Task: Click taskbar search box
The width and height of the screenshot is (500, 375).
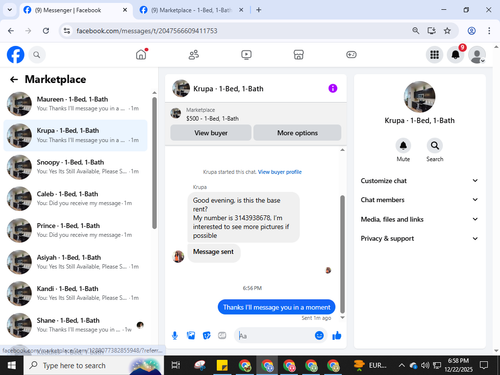Action: (93, 365)
